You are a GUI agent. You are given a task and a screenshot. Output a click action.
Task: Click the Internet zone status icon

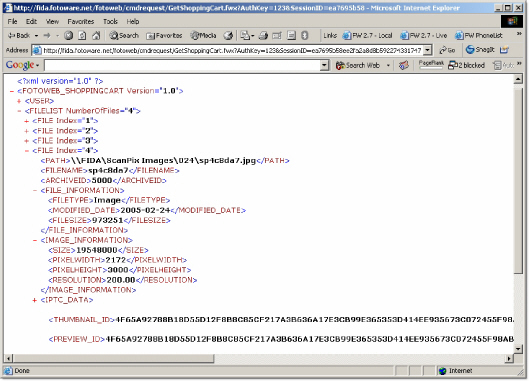click(443, 371)
